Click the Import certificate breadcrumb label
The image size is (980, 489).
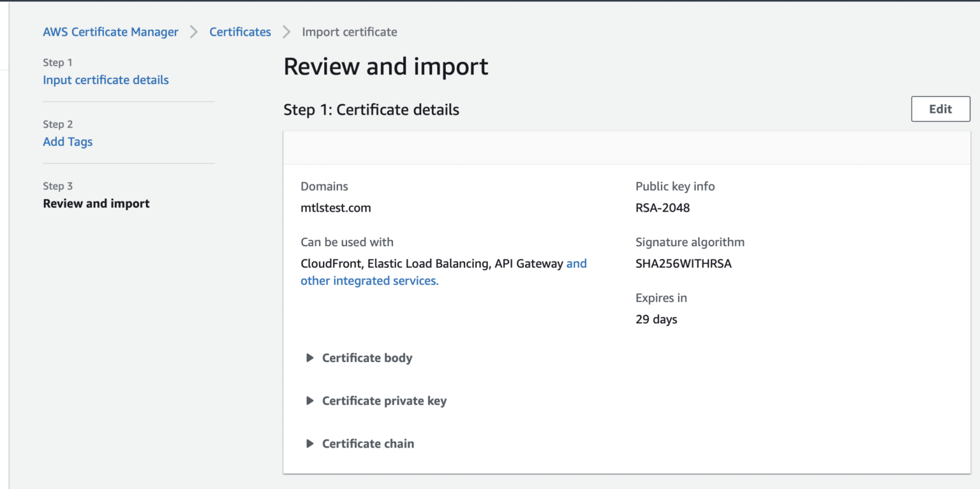coord(349,31)
